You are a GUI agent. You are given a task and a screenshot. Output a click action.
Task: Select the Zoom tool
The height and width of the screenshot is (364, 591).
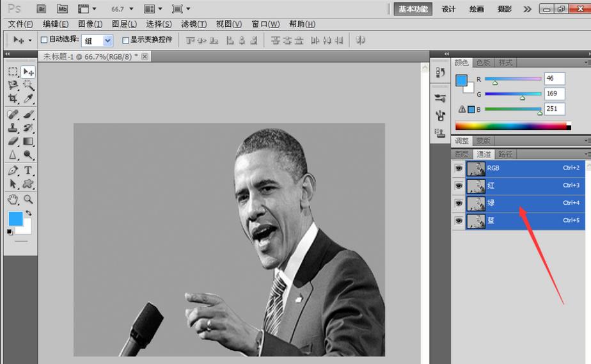coord(28,200)
